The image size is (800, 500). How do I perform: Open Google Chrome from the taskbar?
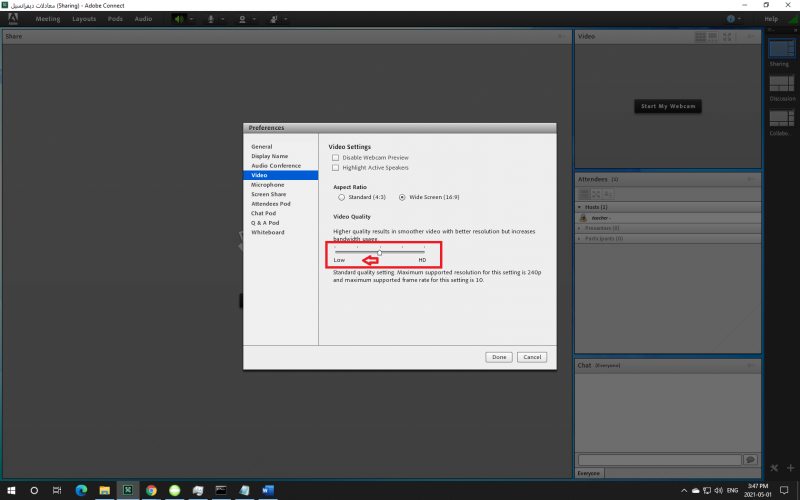[x=151, y=491]
